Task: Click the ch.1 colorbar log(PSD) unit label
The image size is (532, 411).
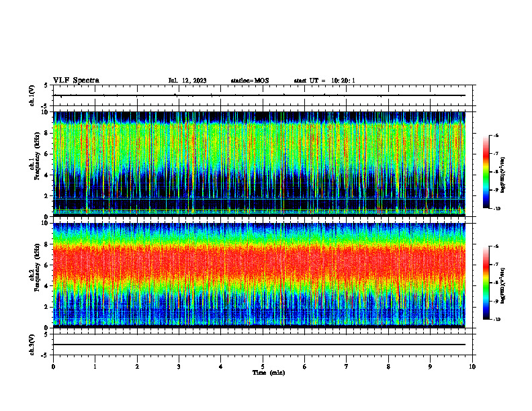Action: [x=503, y=175]
